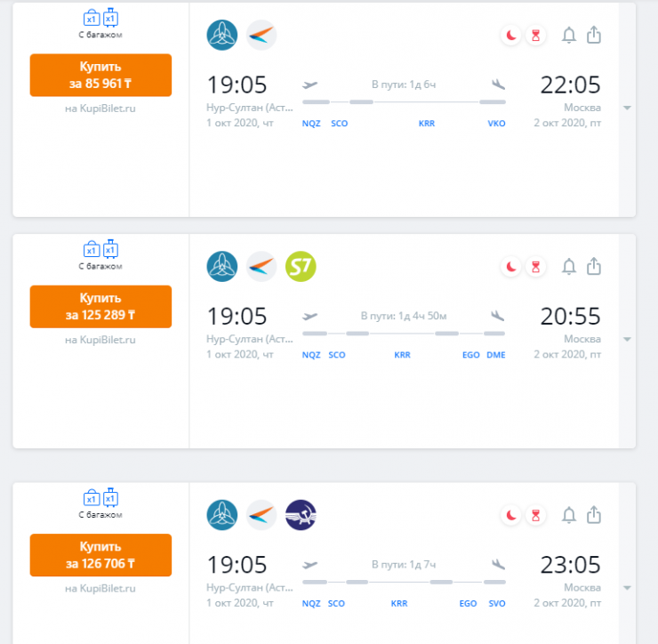Screen dimensions: 658x644
Task: Click the night flight moon icon on first ticket
Action: (x=511, y=36)
